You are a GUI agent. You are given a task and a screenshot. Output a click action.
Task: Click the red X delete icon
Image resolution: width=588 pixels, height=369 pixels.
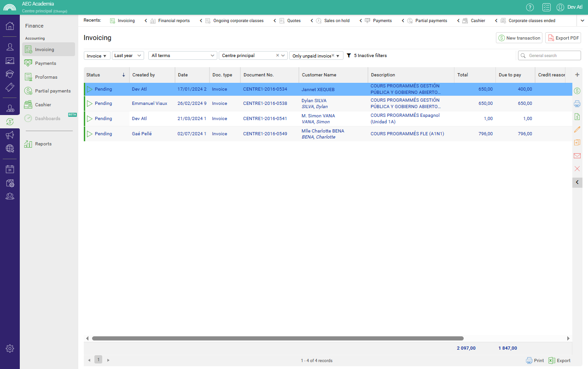coord(577,169)
